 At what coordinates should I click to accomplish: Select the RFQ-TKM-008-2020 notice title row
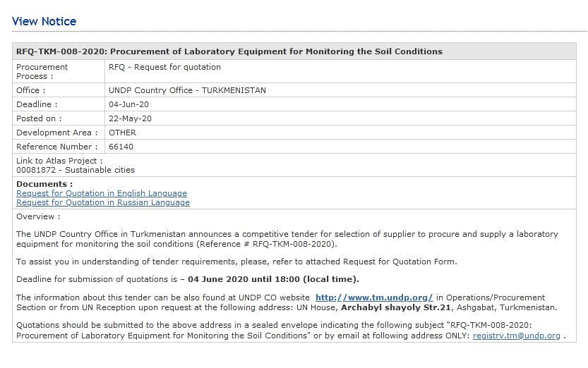click(229, 51)
